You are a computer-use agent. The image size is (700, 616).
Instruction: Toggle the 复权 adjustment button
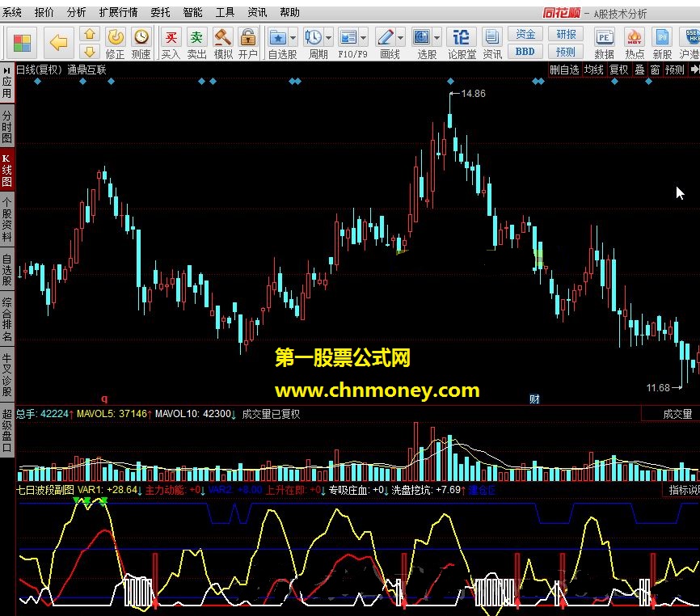(618, 70)
